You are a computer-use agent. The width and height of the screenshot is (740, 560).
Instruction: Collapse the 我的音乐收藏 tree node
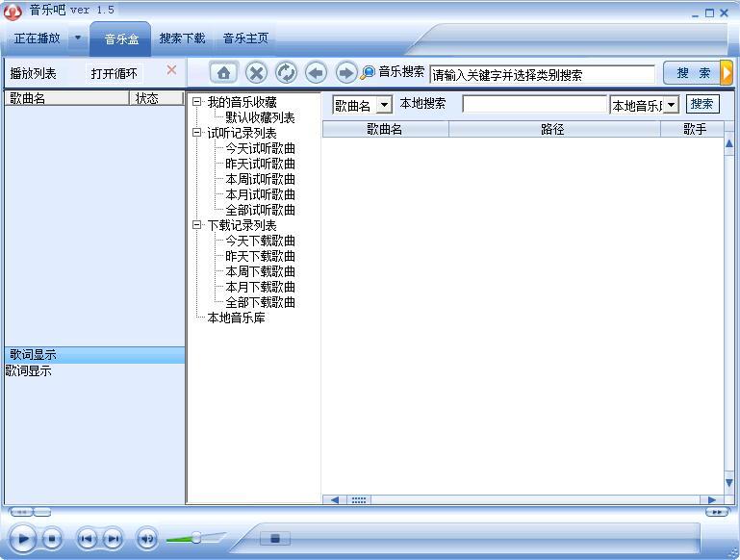pos(197,101)
